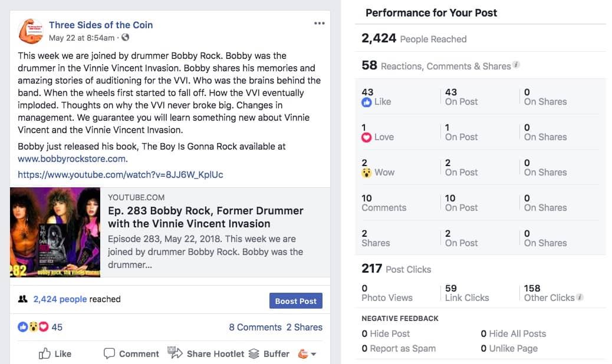This screenshot has width=612, height=364.
Task: Click the Hootlet share icon
Action: [x=175, y=353]
